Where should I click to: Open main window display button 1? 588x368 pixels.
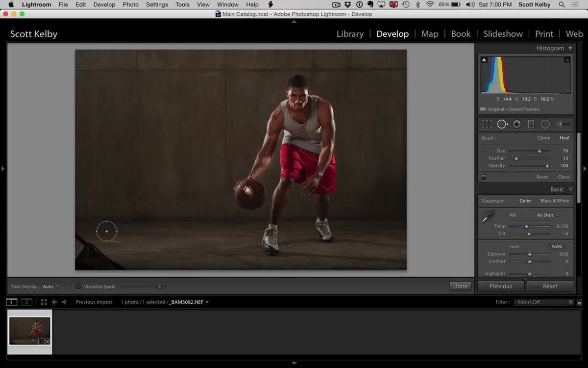(x=11, y=302)
